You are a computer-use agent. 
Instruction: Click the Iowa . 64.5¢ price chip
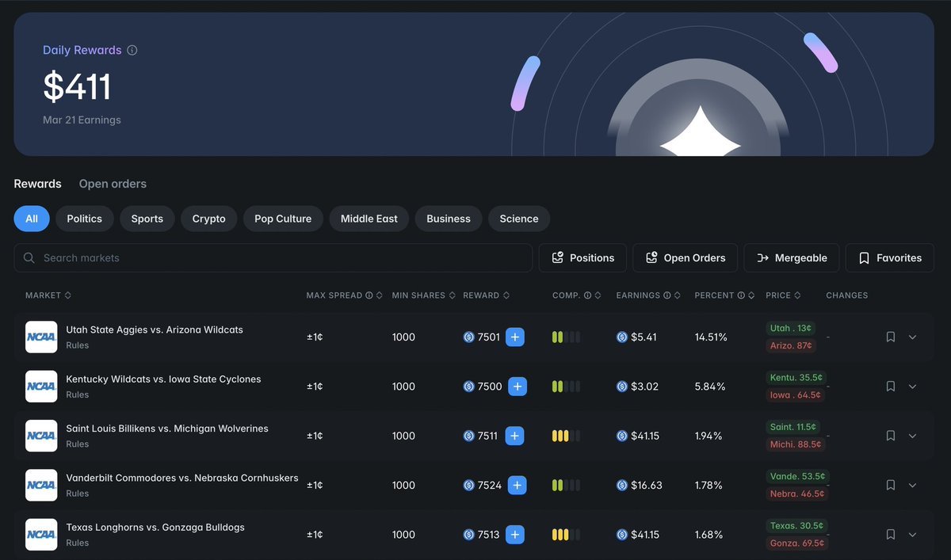point(796,394)
